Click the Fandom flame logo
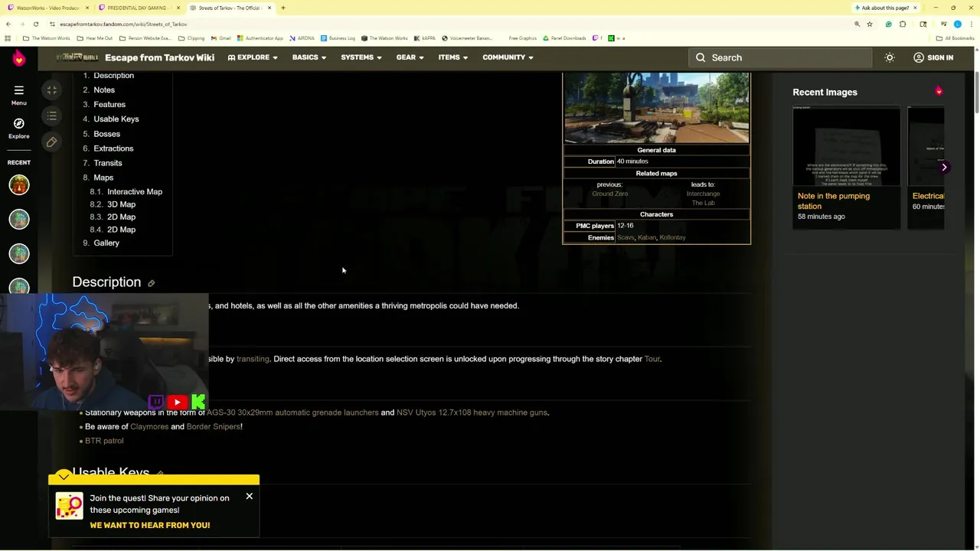Viewport: 980px width, 551px height. [x=19, y=57]
